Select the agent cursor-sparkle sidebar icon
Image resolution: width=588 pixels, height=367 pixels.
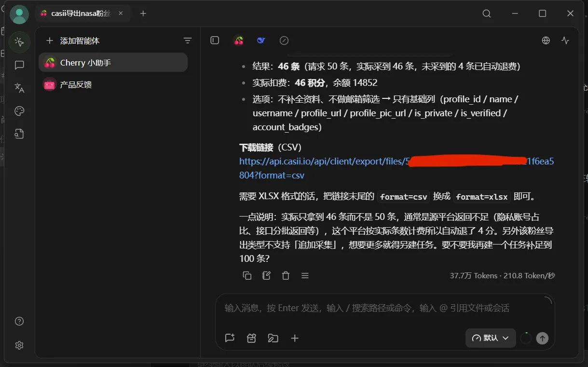[19, 42]
